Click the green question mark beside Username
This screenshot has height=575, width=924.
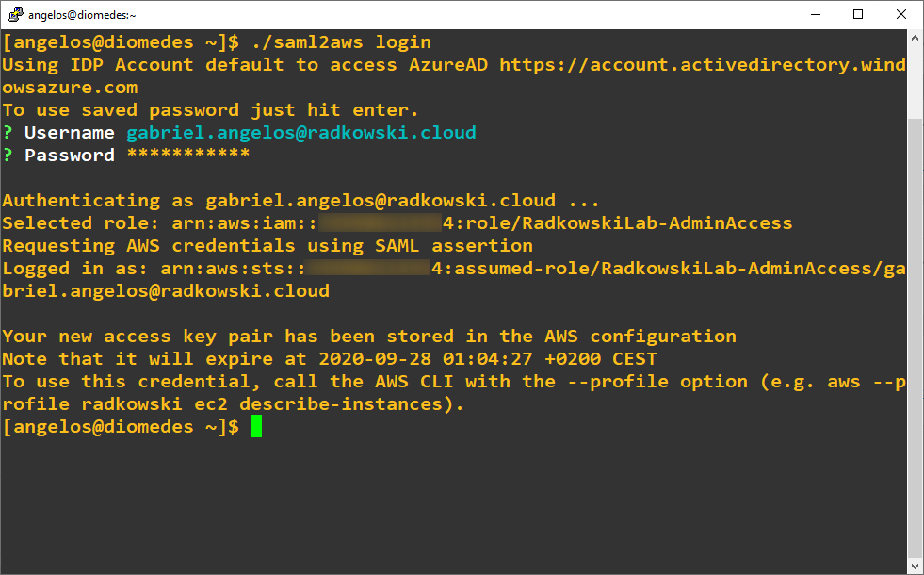coord(8,133)
